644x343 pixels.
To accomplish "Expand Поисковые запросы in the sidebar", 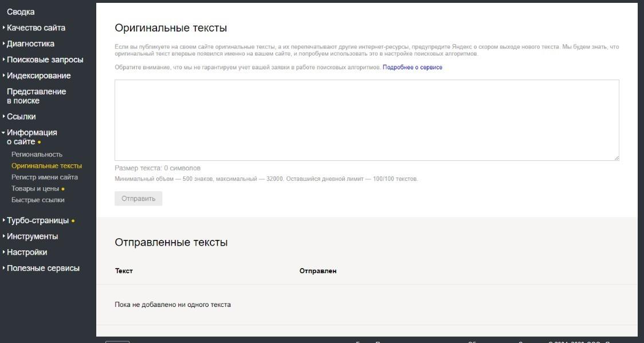I will click(45, 60).
